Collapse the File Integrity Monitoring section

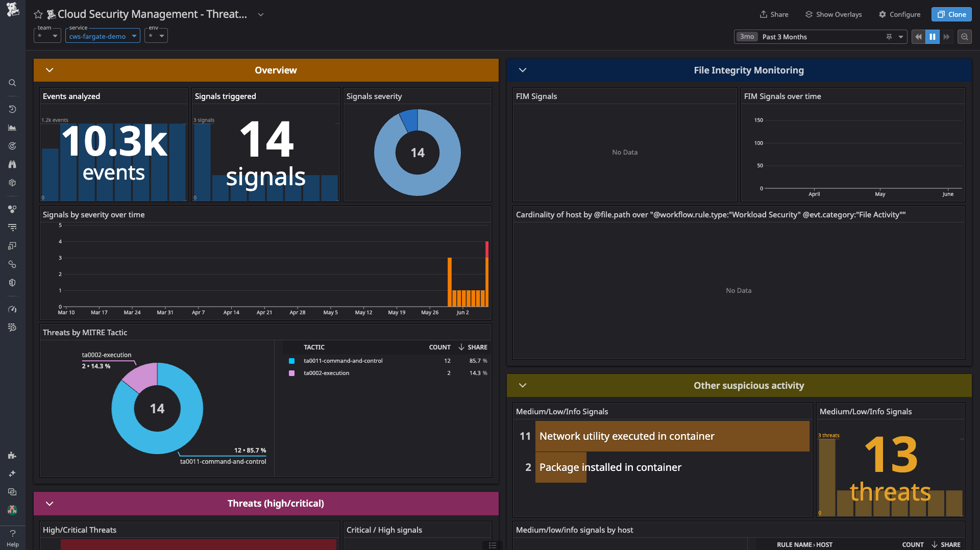click(x=523, y=70)
